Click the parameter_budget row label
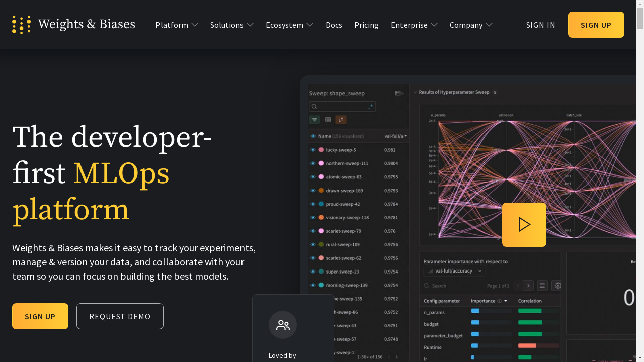Viewport: 644px width, 362px height. pos(443,336)
